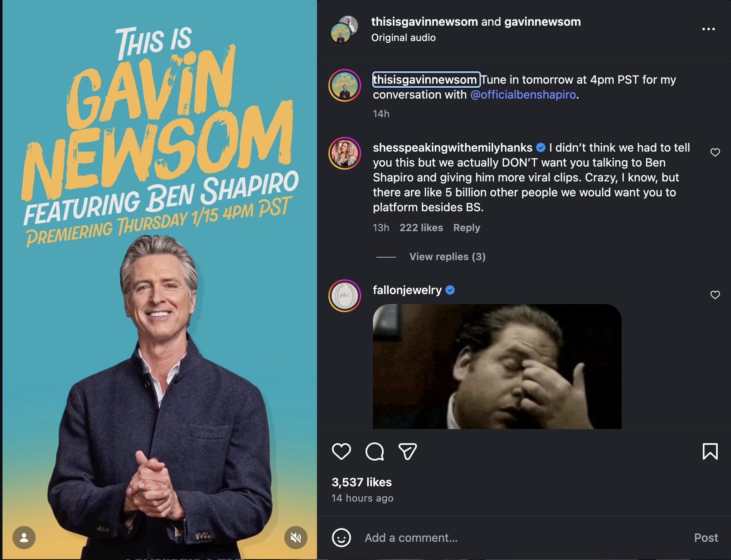
Task: Like the post with heart icon
Action: pos(341,451)
